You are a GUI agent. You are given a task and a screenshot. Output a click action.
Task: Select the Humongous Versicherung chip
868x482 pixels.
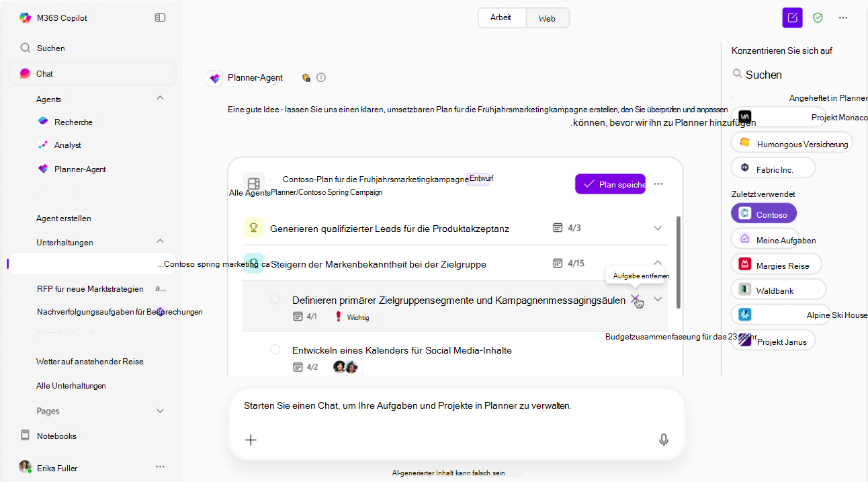pos(792,143)
